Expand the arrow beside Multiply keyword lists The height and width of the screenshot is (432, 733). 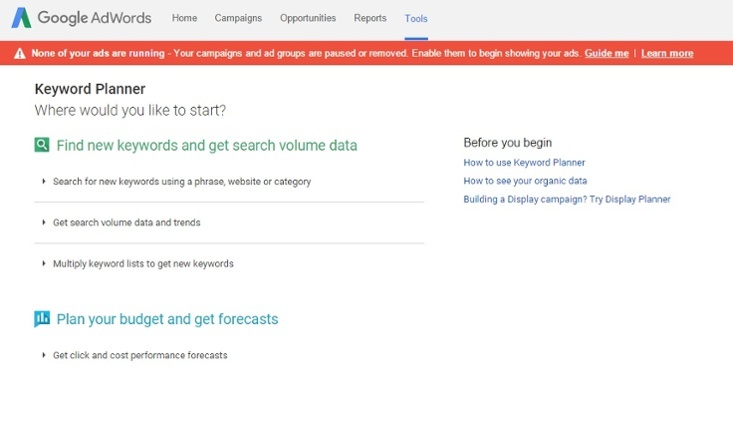[x=43, y=264]
